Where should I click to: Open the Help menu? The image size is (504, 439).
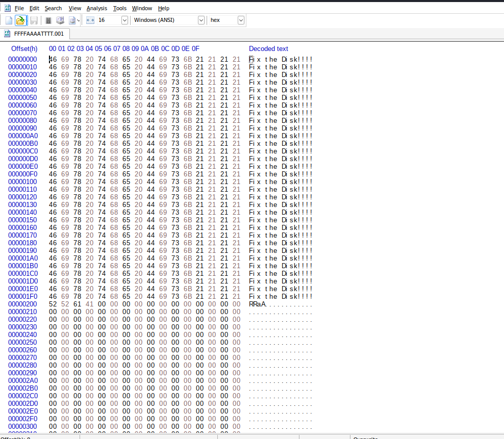[x=164, y=8]
